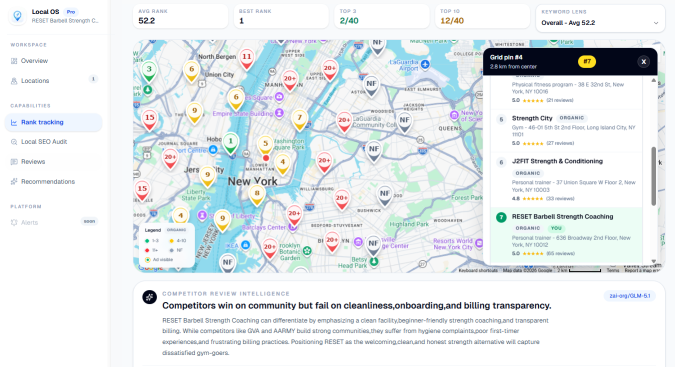Click the YOU tag on RESET Barbell

pos(556,228)
